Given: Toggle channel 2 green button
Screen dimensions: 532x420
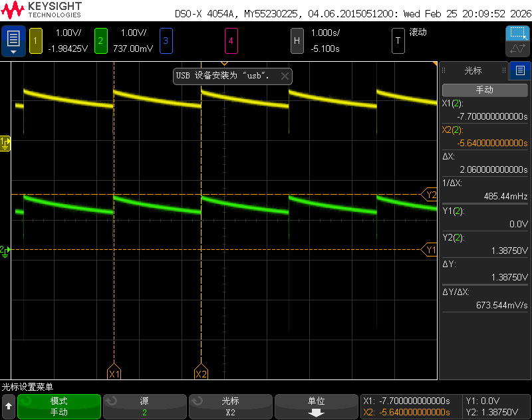Looking at the screenshot, I should pos(101,41).
